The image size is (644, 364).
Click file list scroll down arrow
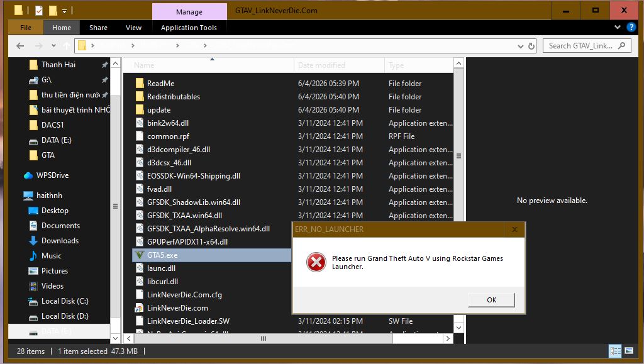click(458, 328)
